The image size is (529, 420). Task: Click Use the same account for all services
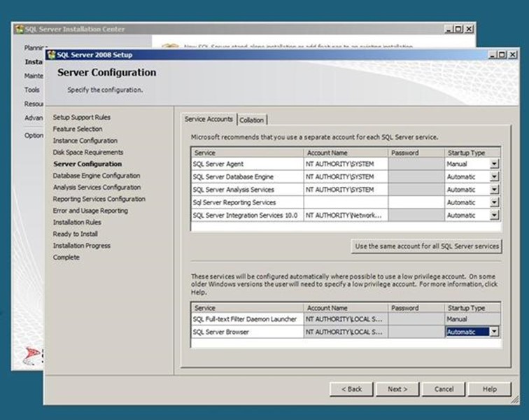(427, 246)
